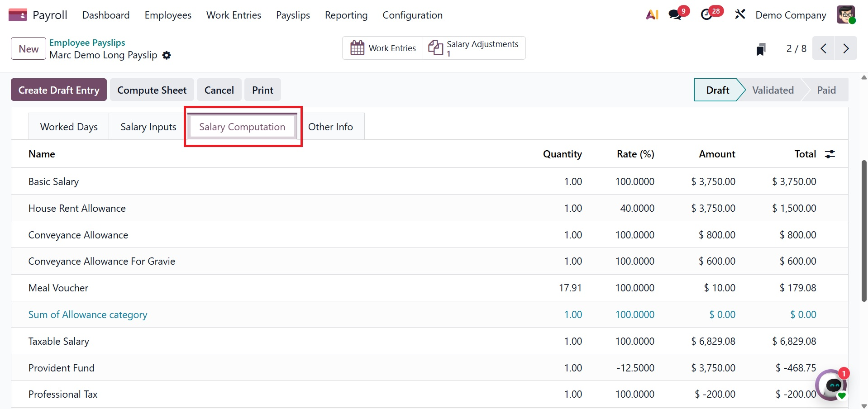Switch to Other Info tab
This screenshot has height=409, width=868.
click(330, 127)
